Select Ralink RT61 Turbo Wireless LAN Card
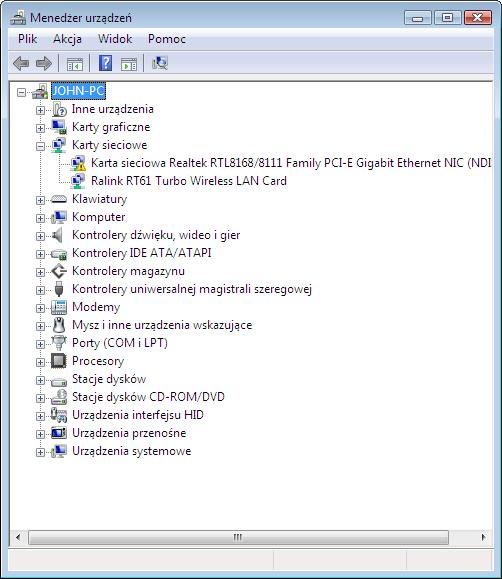 (189, 181)
